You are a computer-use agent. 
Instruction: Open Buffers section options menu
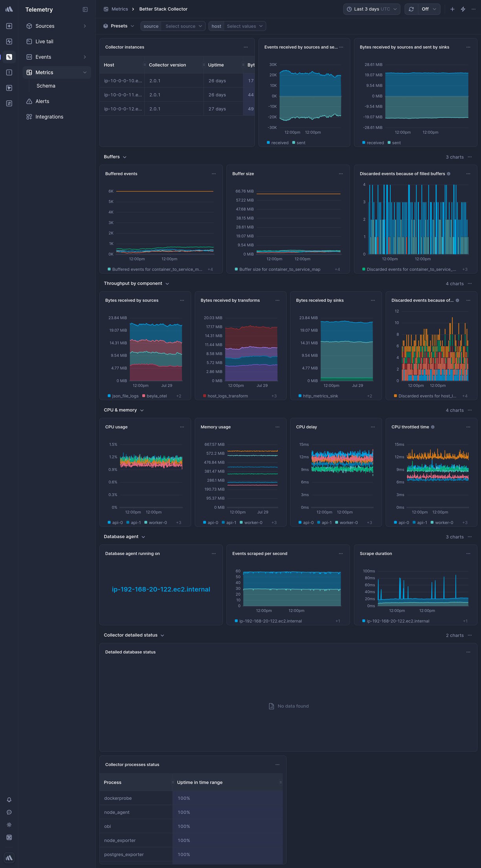click(x=470, y=157)
